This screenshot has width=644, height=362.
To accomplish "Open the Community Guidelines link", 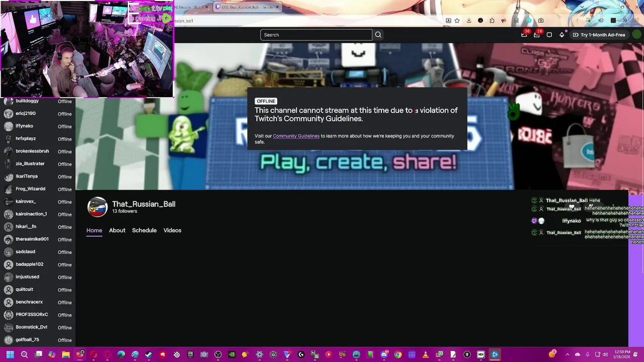I will [x=296, y=136].
